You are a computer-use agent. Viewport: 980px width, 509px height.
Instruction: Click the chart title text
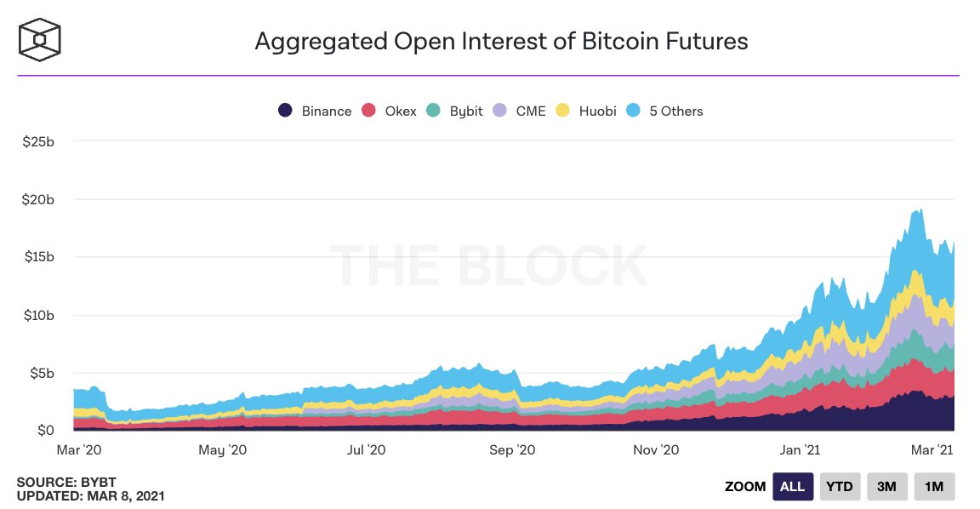point(501,41)
